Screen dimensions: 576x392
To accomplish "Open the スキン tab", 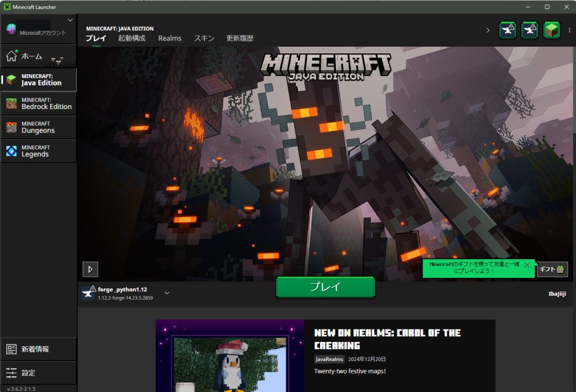I will tap(204, 38).
